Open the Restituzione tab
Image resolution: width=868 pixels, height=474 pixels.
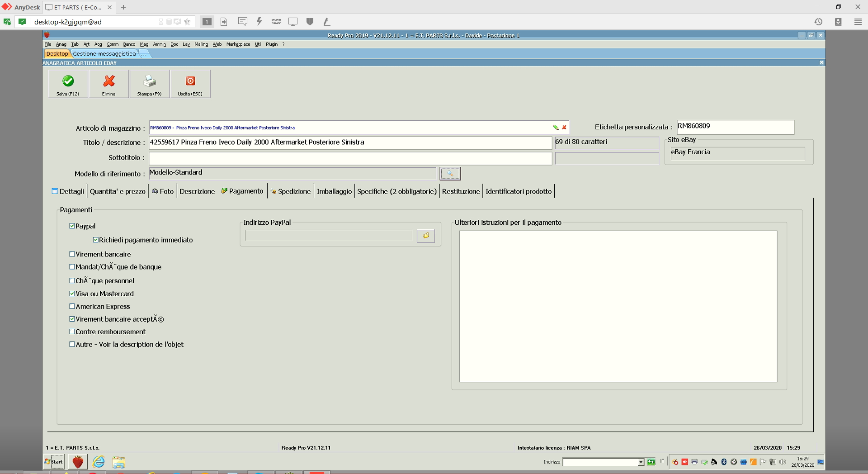pyautogui.click(x=461, y=191)
